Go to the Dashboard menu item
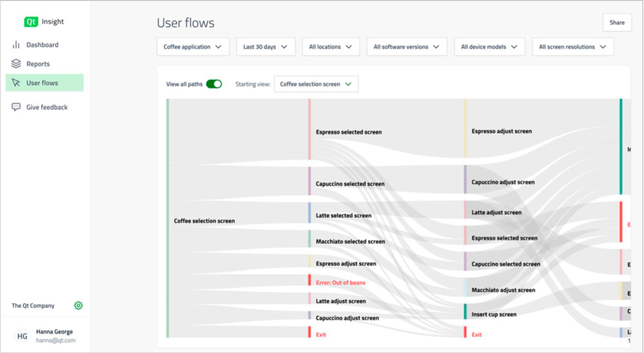The image size is (644, 353). [42, 45]
